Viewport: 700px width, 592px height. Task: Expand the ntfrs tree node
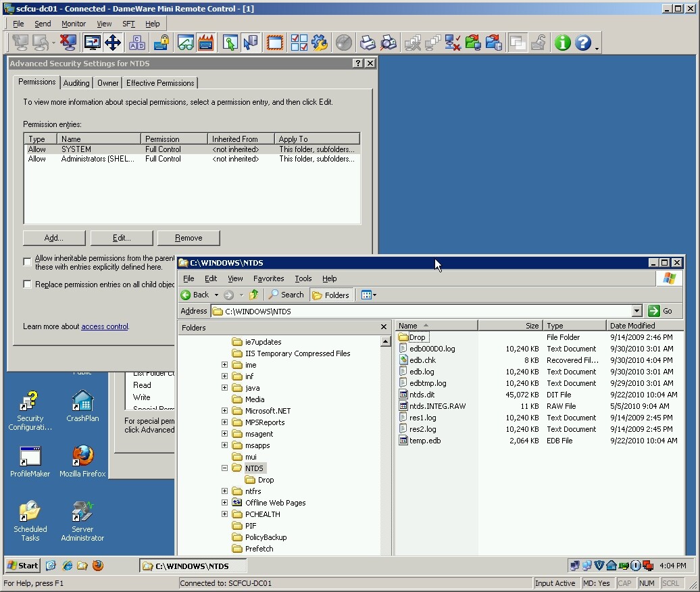tap(224, 491)
